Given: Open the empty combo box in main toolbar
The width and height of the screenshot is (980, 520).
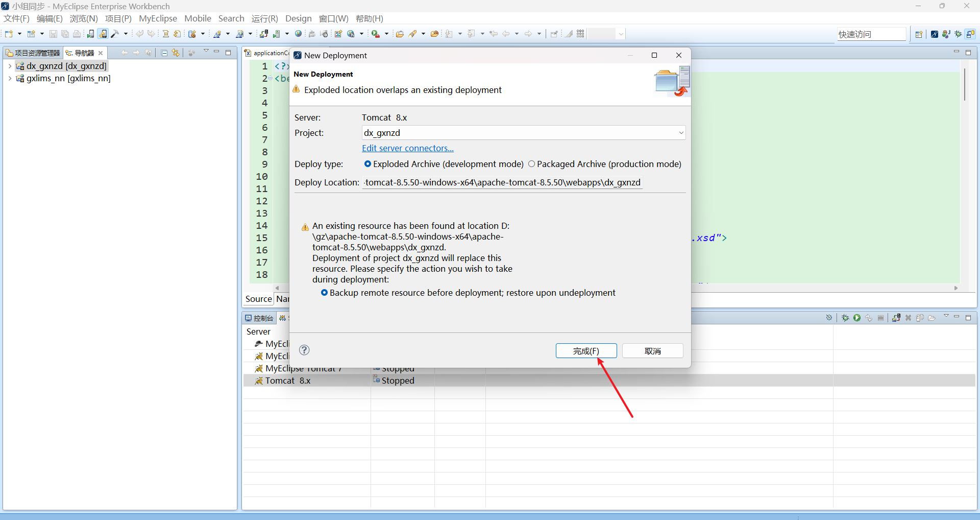Looking at the screenshot, I should [x=606, y=34].
